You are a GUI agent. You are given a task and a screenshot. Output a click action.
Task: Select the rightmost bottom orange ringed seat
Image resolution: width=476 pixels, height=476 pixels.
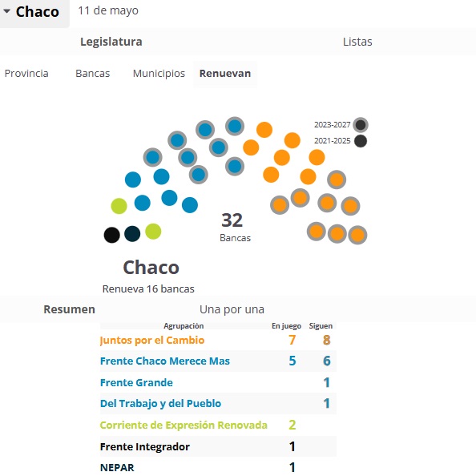pos(357,235)
